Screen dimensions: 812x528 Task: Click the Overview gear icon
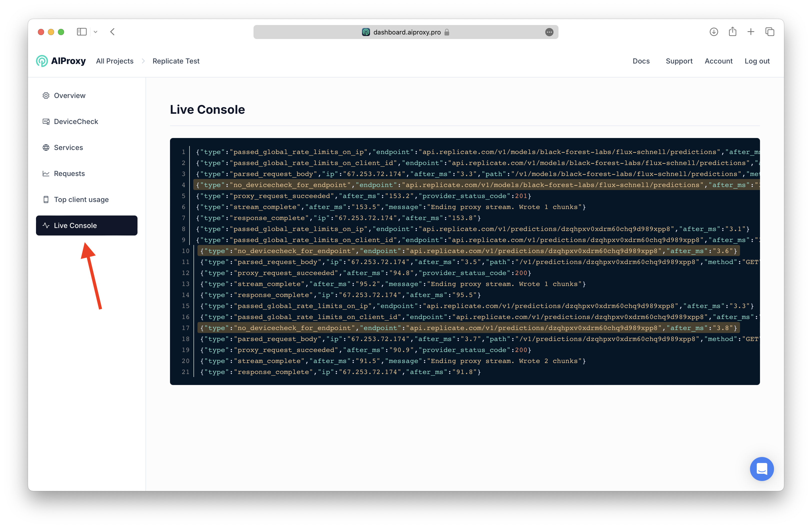pos(46,95)
